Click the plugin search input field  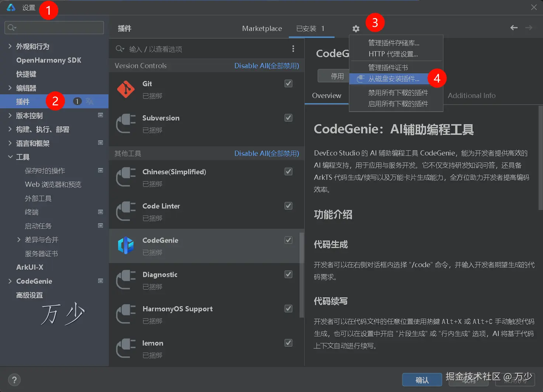tap(207, 49)
